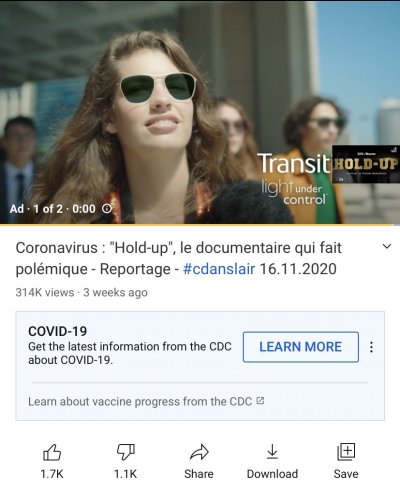Open the HOLD-UP thumbnail overlay in video
400x488 pixels.
[x=366, y=164]
